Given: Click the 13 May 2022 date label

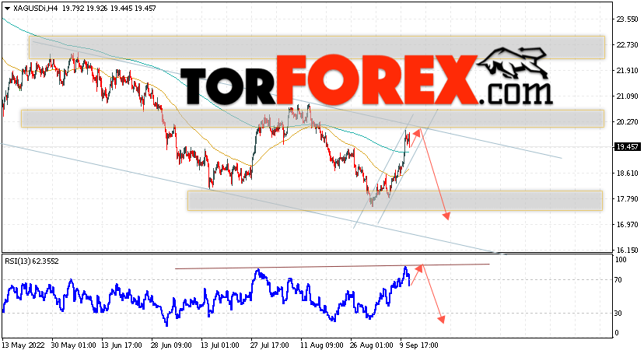Looking at the screenshot, I should tap(23, 345).
